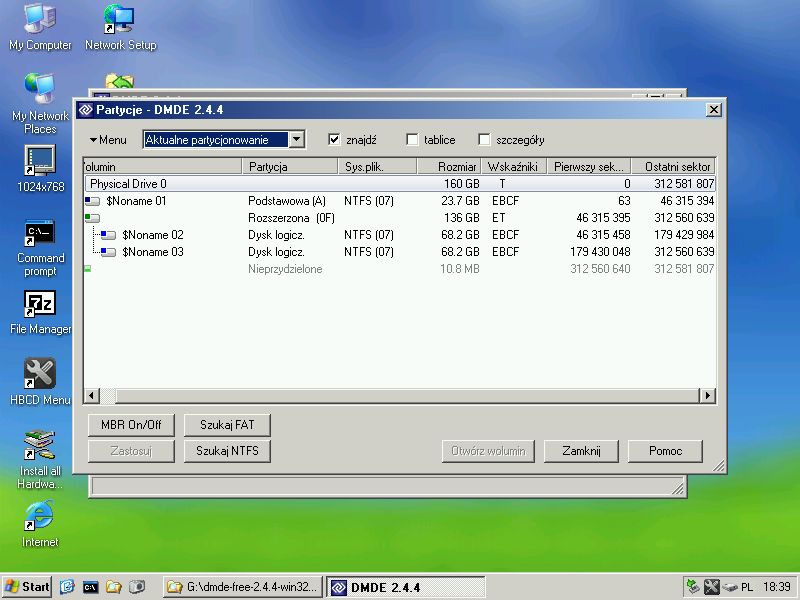Sort by the Wskaźniki column header
The image size is (800, 600).
514,167
